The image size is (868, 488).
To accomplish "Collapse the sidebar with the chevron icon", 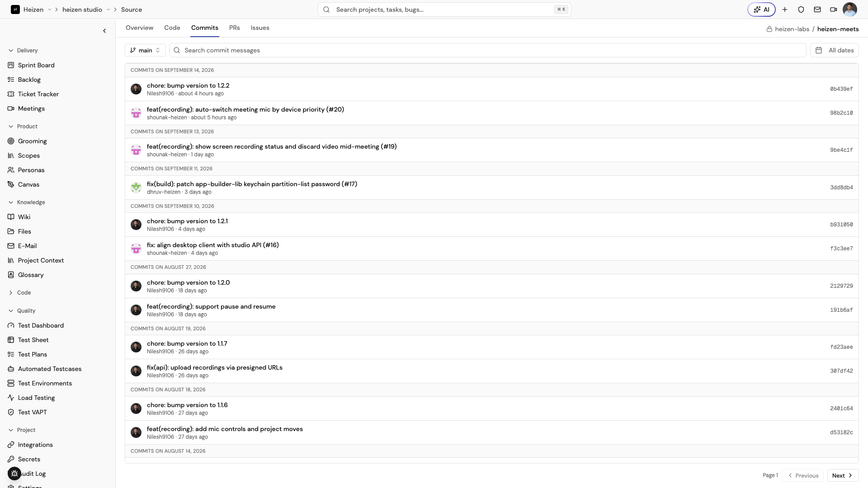I will point(104,31).
